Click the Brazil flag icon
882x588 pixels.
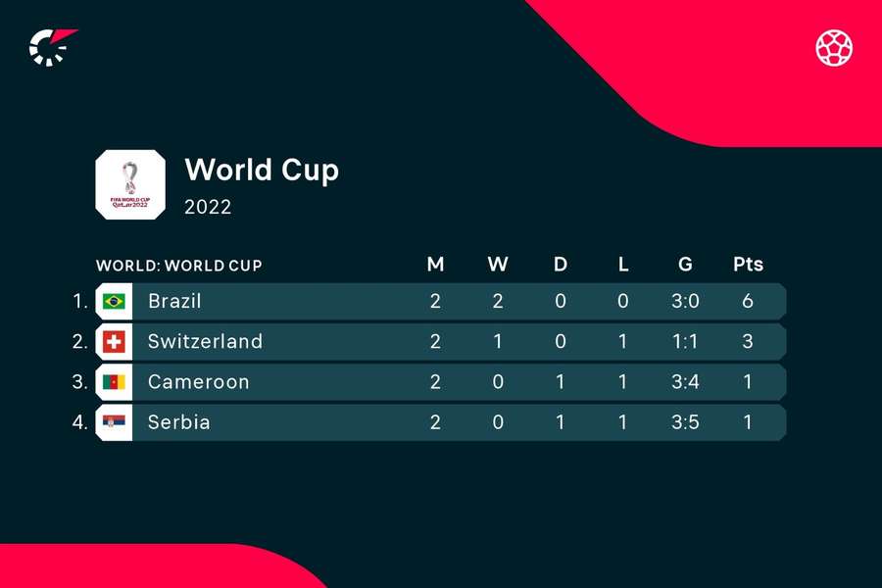pyautogui.click(x=114, y=302)
